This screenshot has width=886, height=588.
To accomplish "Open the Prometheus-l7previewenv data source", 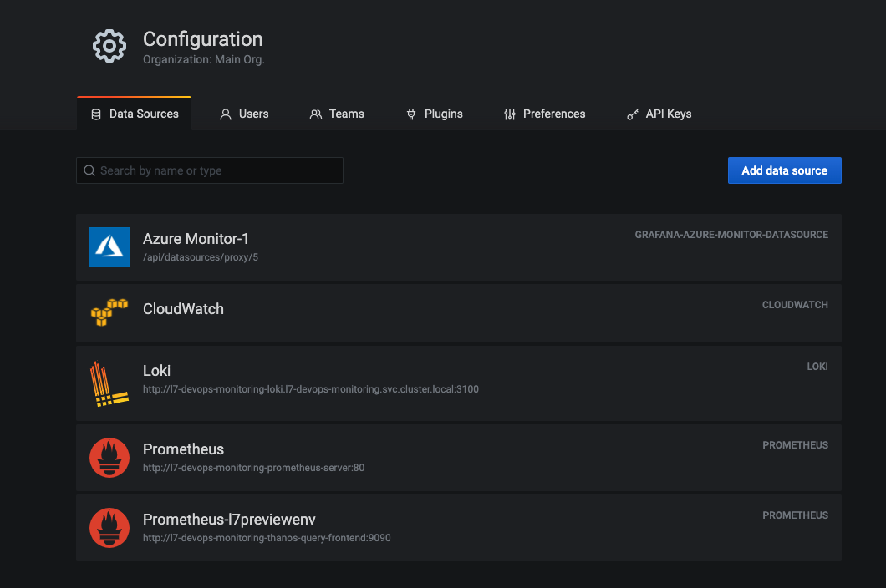I will pos(459,528).
